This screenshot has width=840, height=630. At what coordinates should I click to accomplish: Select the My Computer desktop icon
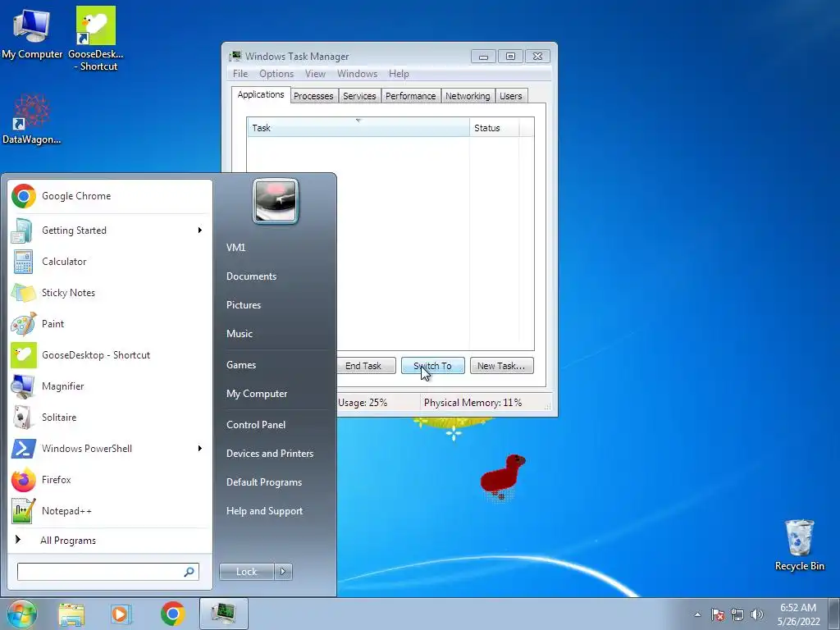click(x=32, y=33)
